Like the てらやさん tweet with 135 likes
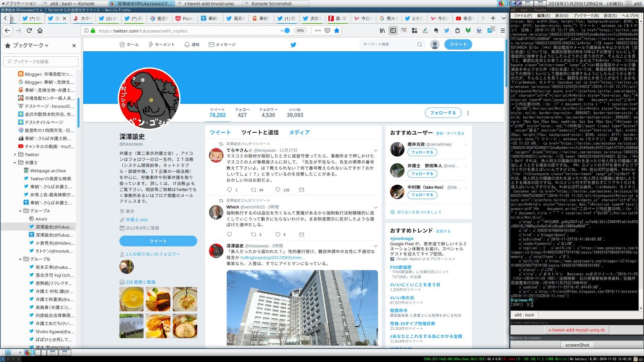Screen dimensions: 644x362 pyautogui.click(x=278, y=190)
